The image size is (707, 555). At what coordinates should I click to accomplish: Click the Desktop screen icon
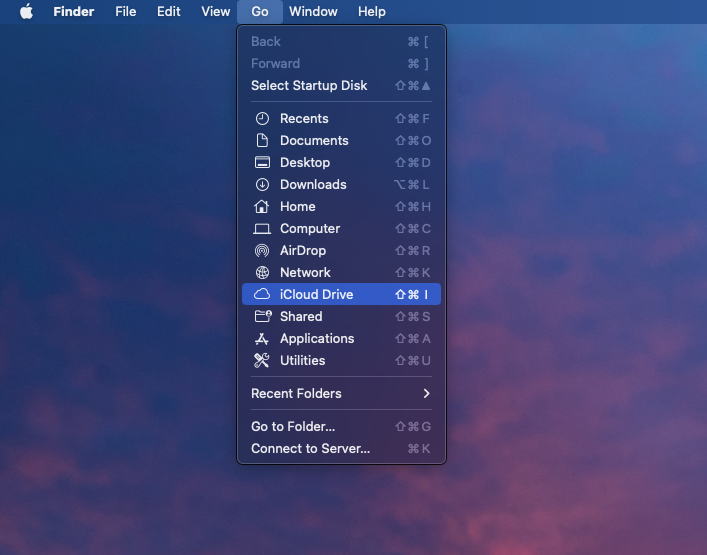pyautogui.click(x=262, y=162)
